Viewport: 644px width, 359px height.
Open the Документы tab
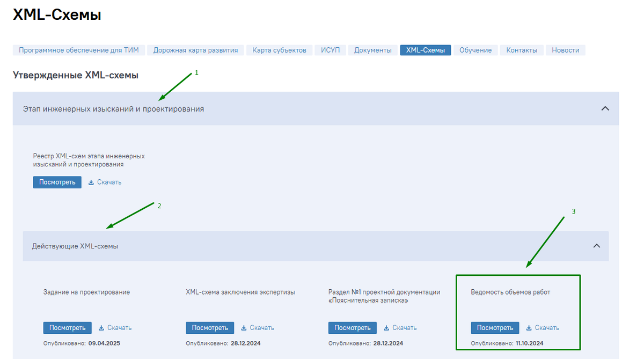click(x=373, y=50)
